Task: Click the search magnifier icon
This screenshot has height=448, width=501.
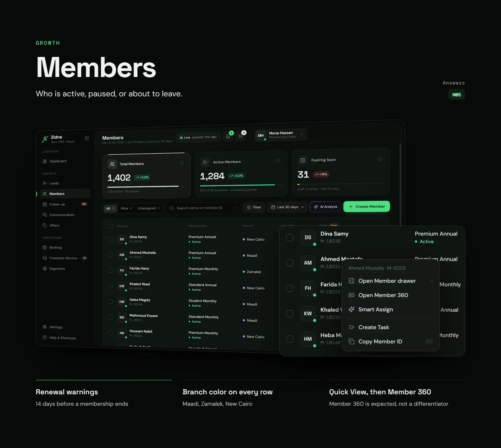Action: tap(172, 208)
